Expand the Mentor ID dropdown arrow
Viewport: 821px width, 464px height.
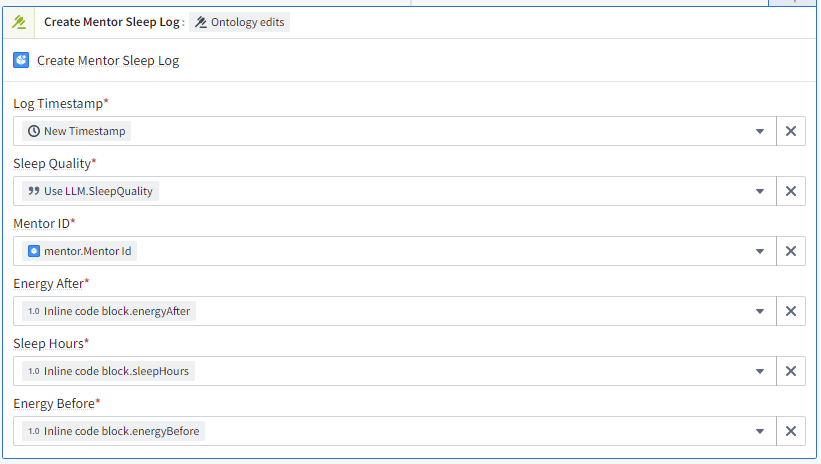point(761,251)
